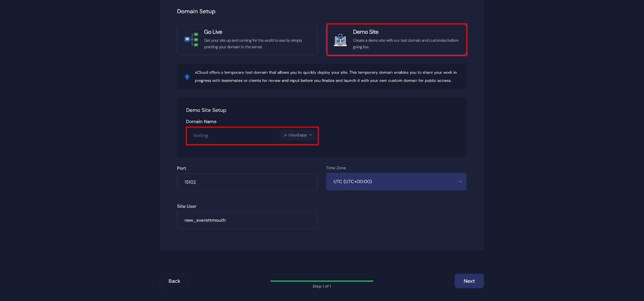Click the green checkmark badge on the laptop icon
Screen dimensions: 644x301
tap(343, 41)
